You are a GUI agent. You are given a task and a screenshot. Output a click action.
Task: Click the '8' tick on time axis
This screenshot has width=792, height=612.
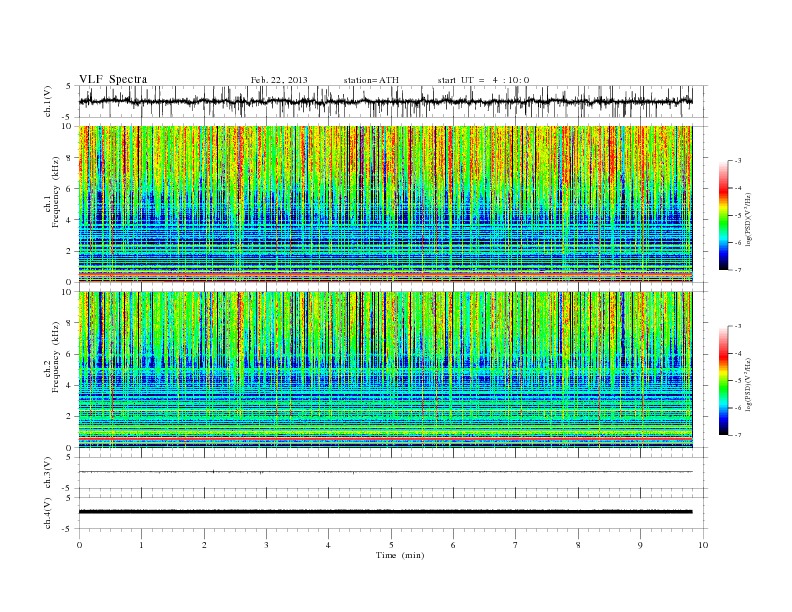[578, 545]
